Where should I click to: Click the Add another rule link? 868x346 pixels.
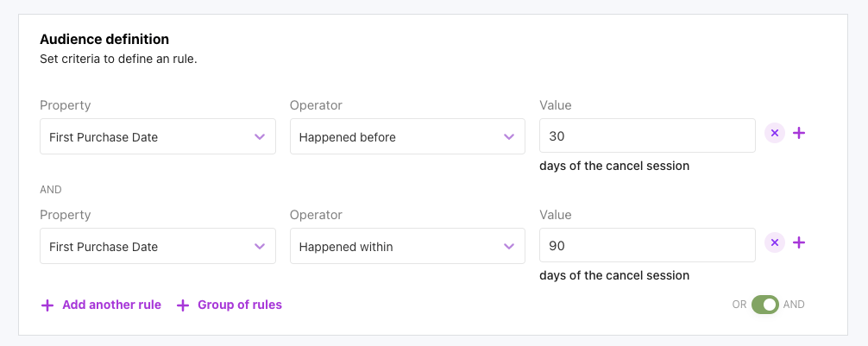(x=111, y=305)
